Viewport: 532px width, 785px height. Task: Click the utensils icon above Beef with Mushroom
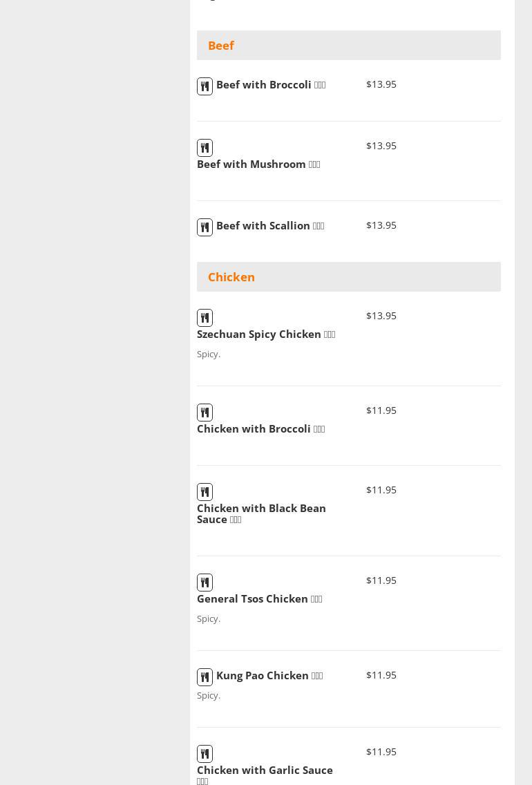(205, 148)
